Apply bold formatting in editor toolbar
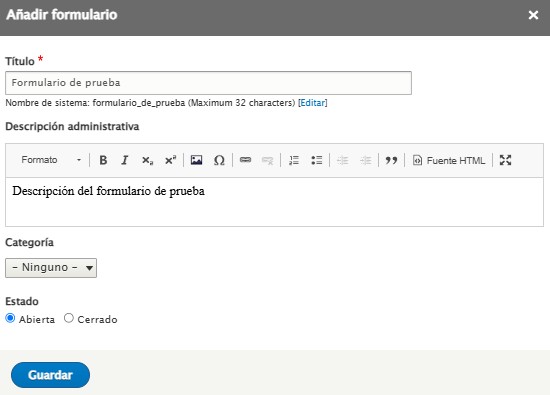550x395 pixels. (103, 160)
